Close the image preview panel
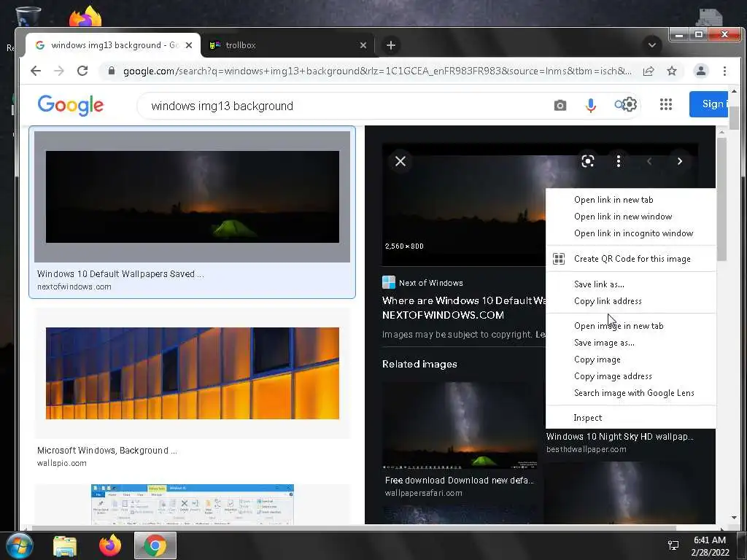Screen dimensions: 747x560 click(400, 161)
